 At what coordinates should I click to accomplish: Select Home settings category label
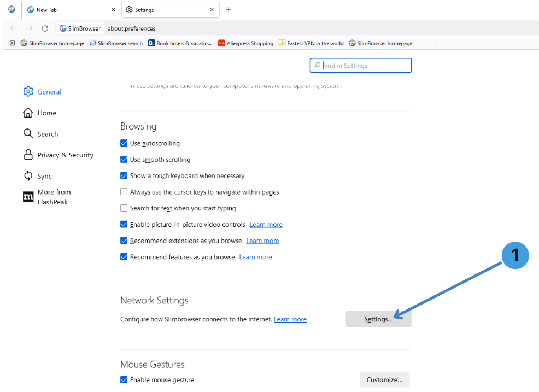(x=47, y=113)
